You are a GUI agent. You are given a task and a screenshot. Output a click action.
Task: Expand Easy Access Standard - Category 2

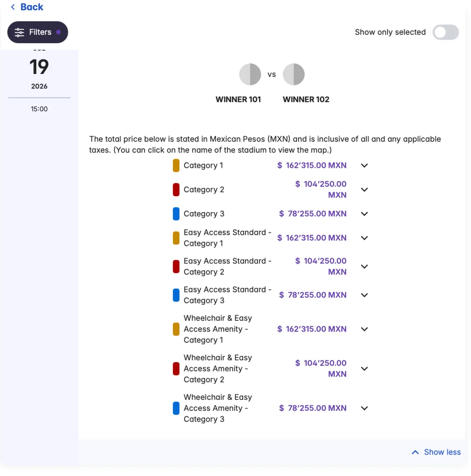(365, 267)
